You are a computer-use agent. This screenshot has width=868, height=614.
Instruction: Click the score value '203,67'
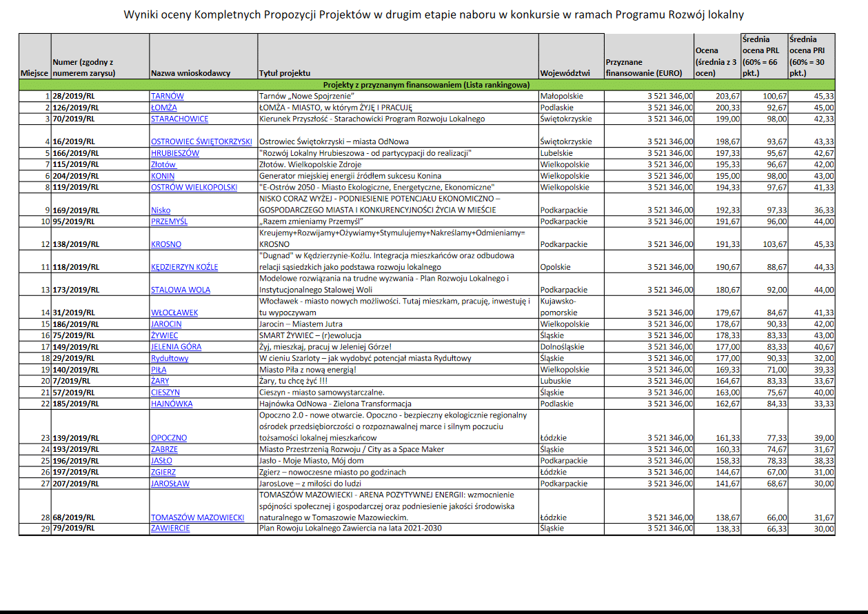(x=728, y=96)
